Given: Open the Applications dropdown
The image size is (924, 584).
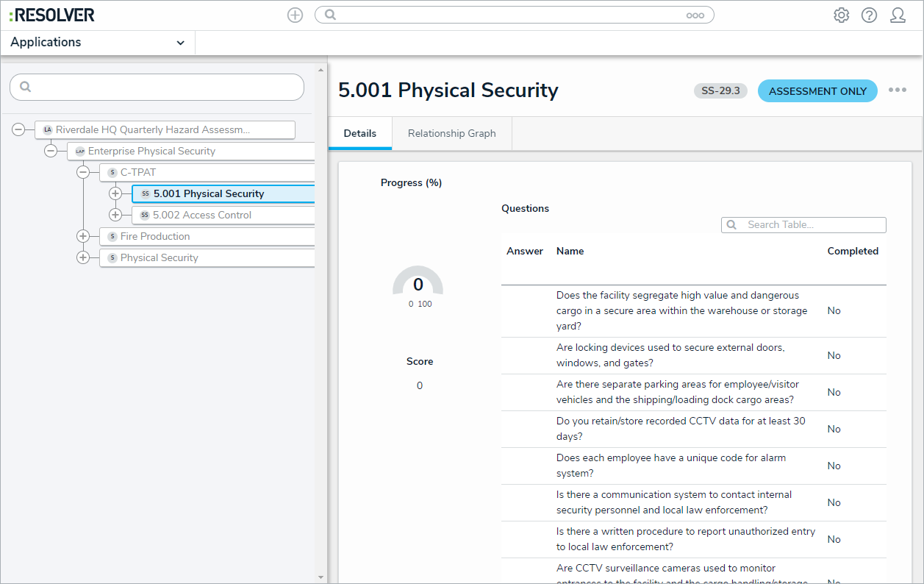Looking at the screenshot, I should coord(98,43).
